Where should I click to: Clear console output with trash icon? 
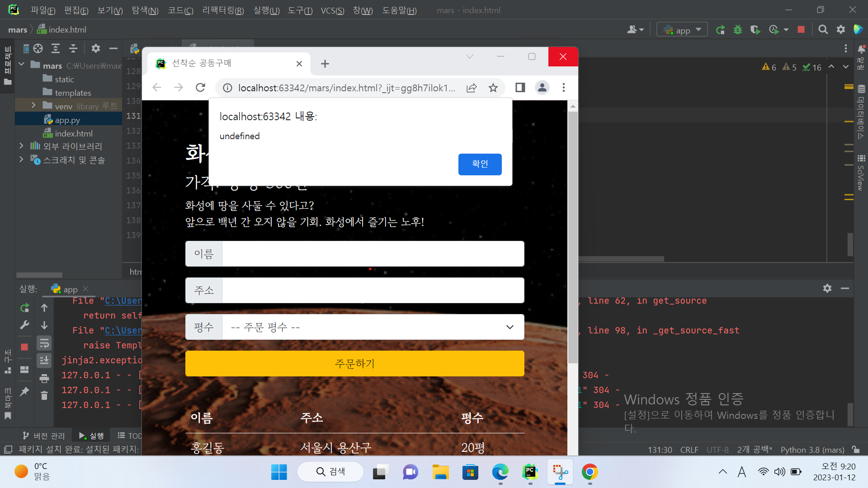[44, 396]
